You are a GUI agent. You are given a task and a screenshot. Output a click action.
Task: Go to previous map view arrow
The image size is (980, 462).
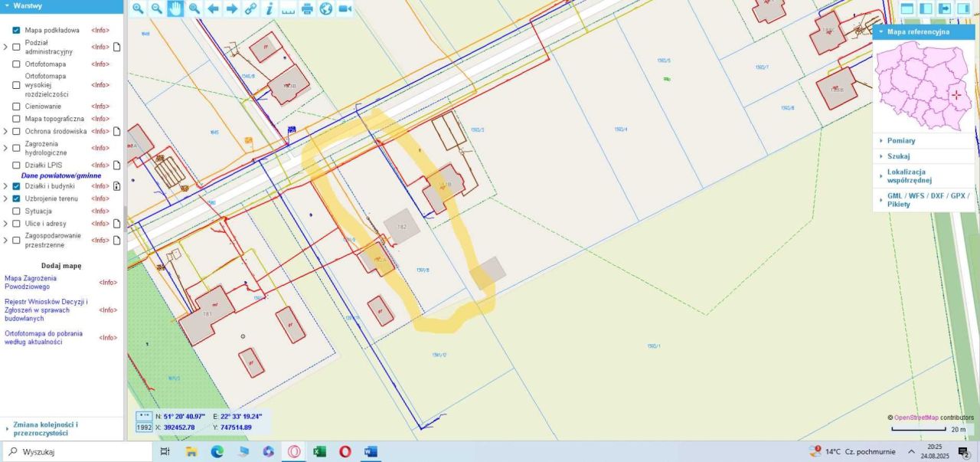tap(213, 9)
